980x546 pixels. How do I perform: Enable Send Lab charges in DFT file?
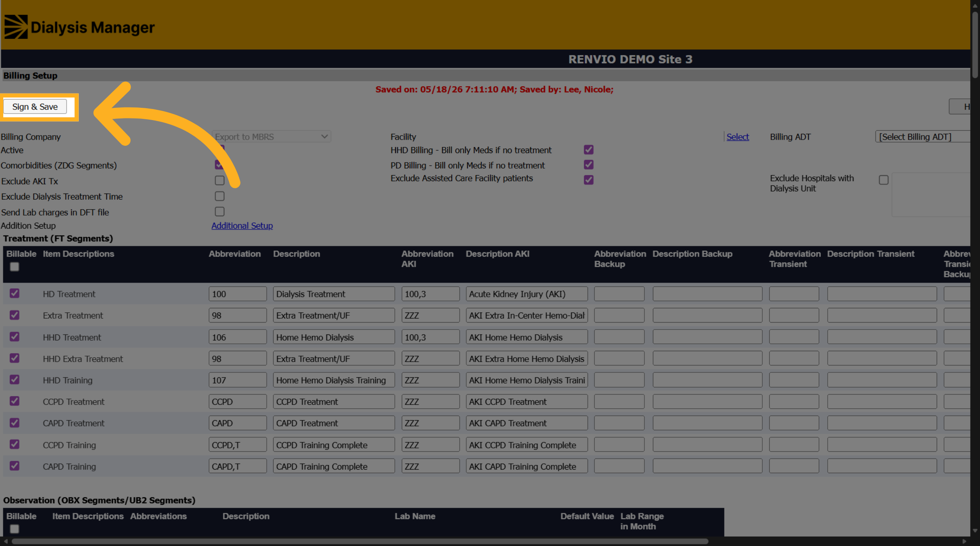[220, 212]
